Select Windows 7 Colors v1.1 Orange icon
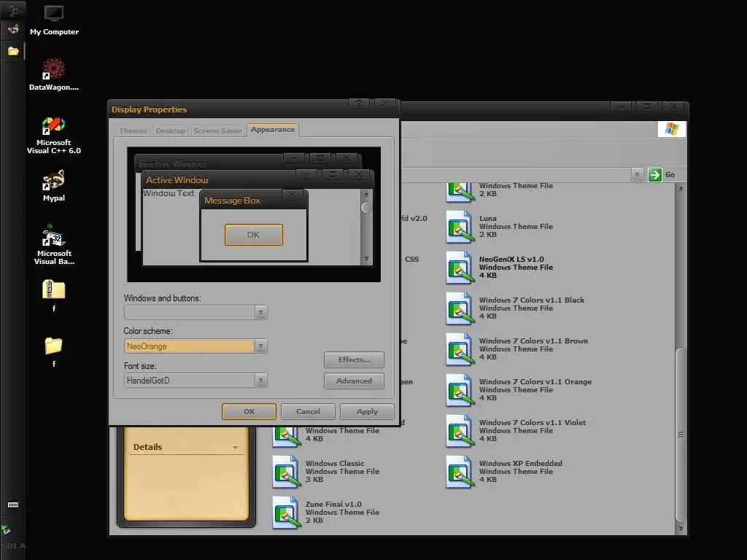The width and height of the screenshot is (747, 560). click(x=460, y=390)
